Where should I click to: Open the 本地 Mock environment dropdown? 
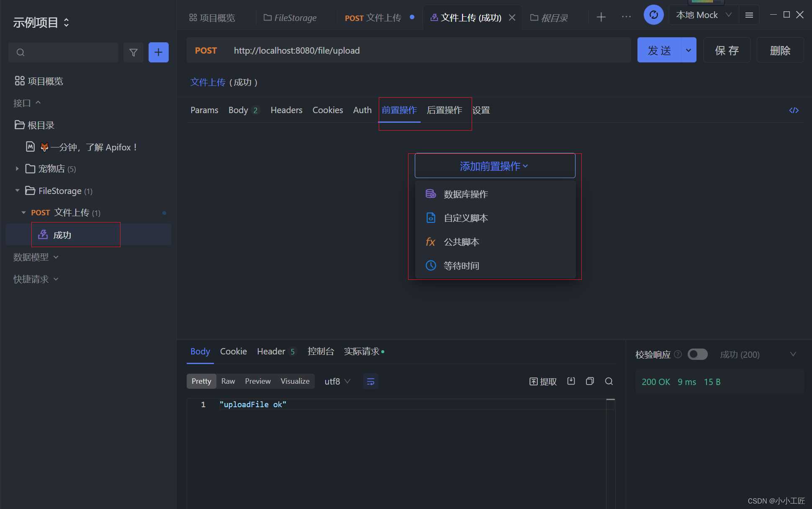(704, 15)
